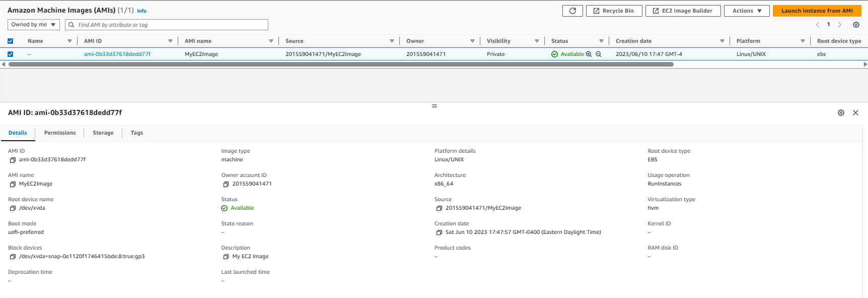Uncheck the MyEC2Image row checkbox
Image resolution: width=868 pixels, height=298 pixels.
click(10, 54)
